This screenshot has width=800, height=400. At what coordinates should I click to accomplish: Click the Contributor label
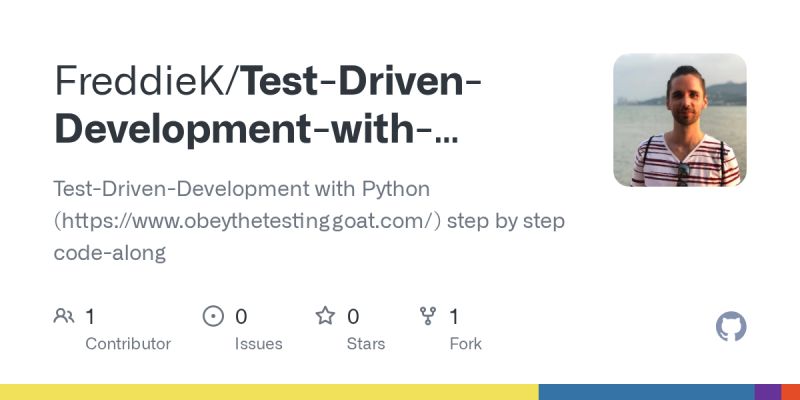pyautogui.click(x=128, y=344)
